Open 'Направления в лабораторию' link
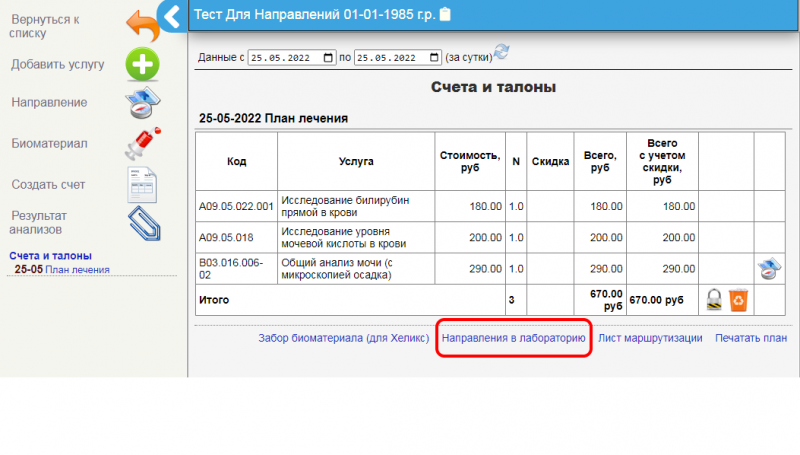 click(x=514, y=339)
